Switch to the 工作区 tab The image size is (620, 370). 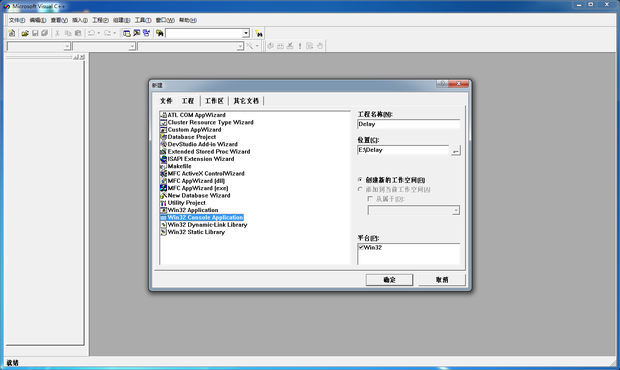click(214, 101)
